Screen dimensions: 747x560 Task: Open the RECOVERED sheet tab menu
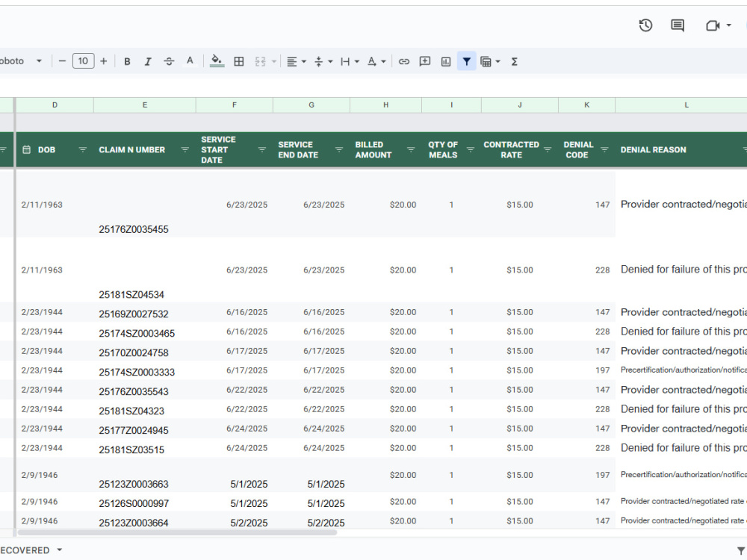(60, 550)
